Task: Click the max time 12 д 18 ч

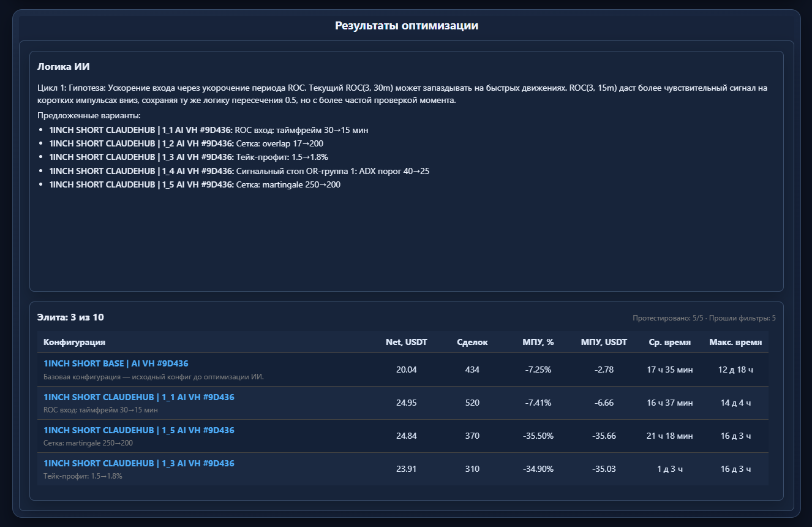Action: (x=735, y=370)
